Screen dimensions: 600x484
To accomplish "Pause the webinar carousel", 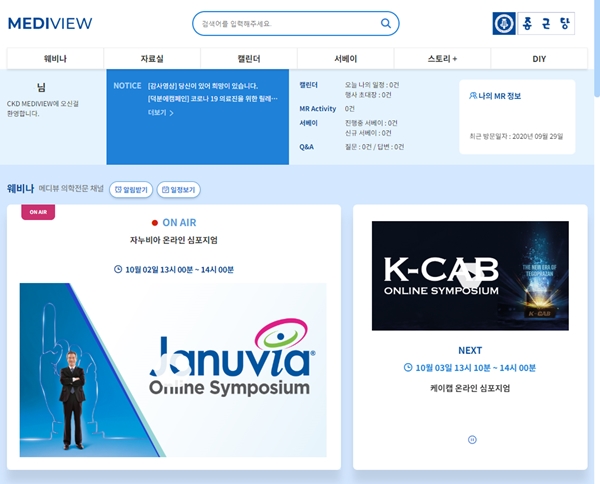I will tap(472, 440).
